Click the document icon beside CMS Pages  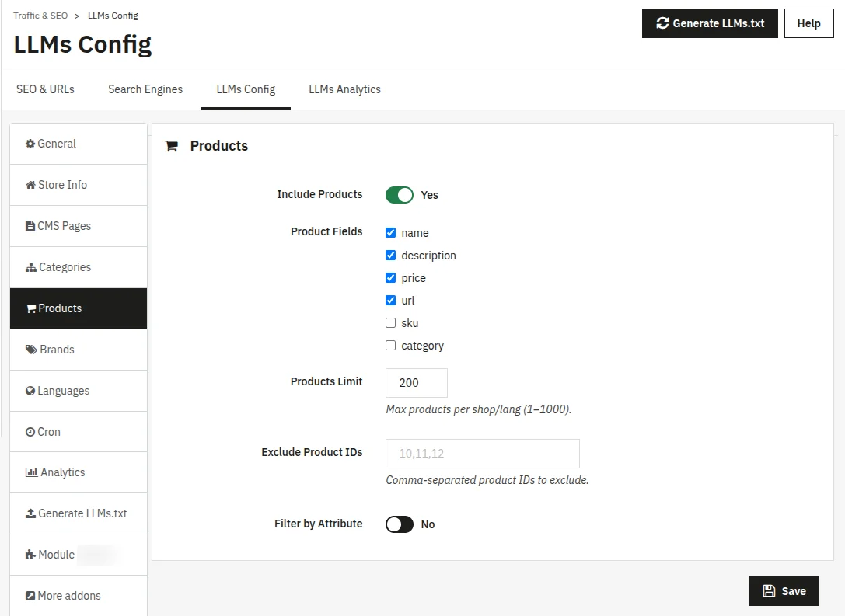click(x=30, y=226)
